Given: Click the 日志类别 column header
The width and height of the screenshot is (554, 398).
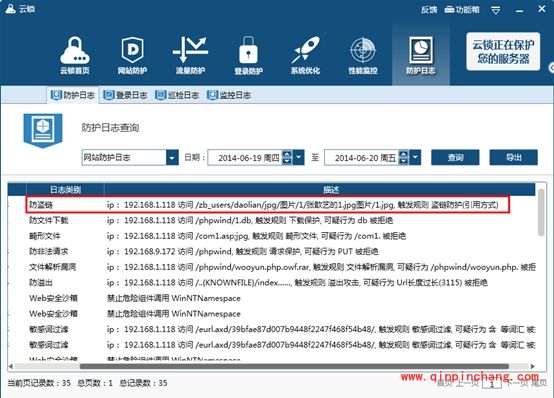Looking at the screenshot, I should pyautogui.click(x=65, y=190).
